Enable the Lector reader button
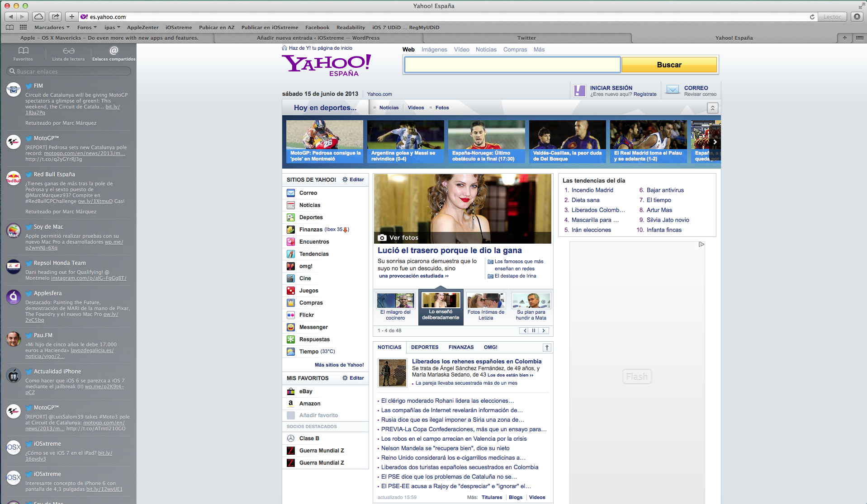Screen dimensions: 867x504 click(832, 17)
